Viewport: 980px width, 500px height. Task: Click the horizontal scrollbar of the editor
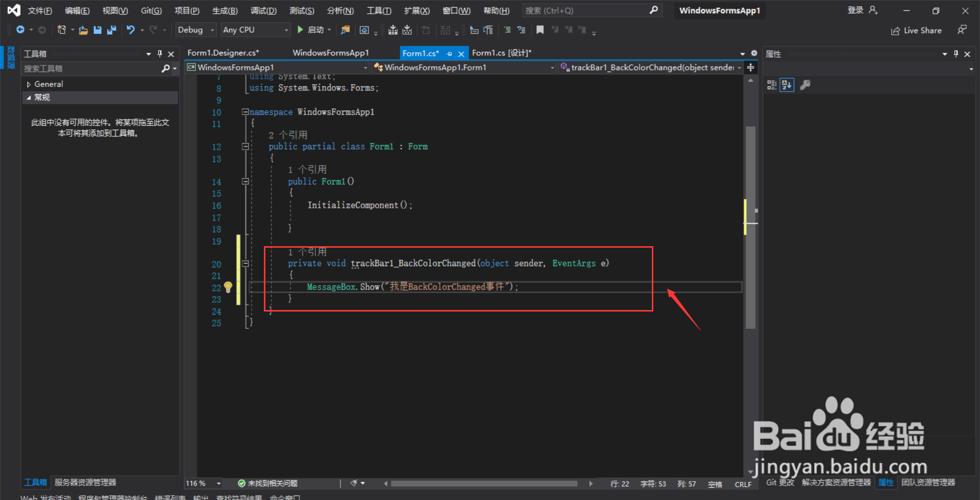[484, 483]
